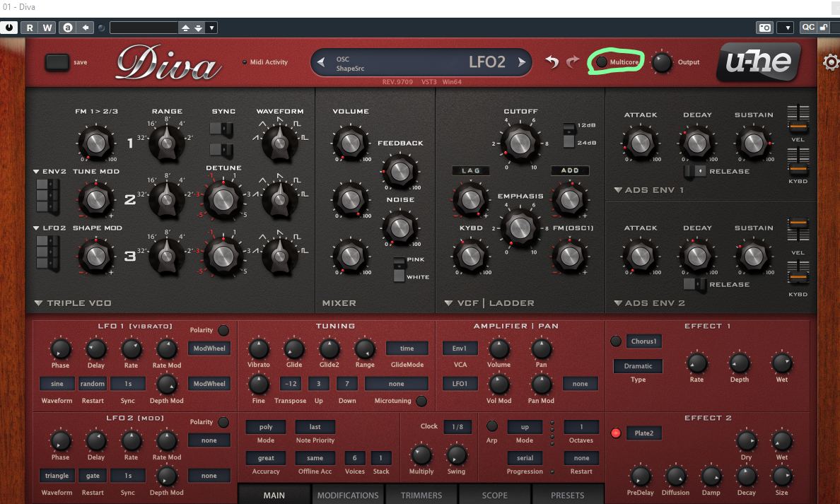Toggle the Effect 2 red power LED
840x504 pixels.
pos(616,433)
